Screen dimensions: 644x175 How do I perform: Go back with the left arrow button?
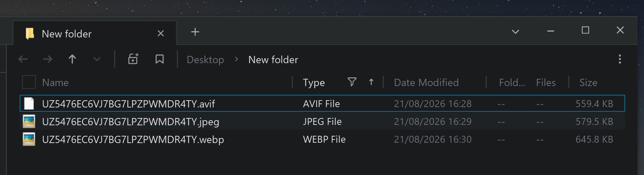[x=23, y=59]
